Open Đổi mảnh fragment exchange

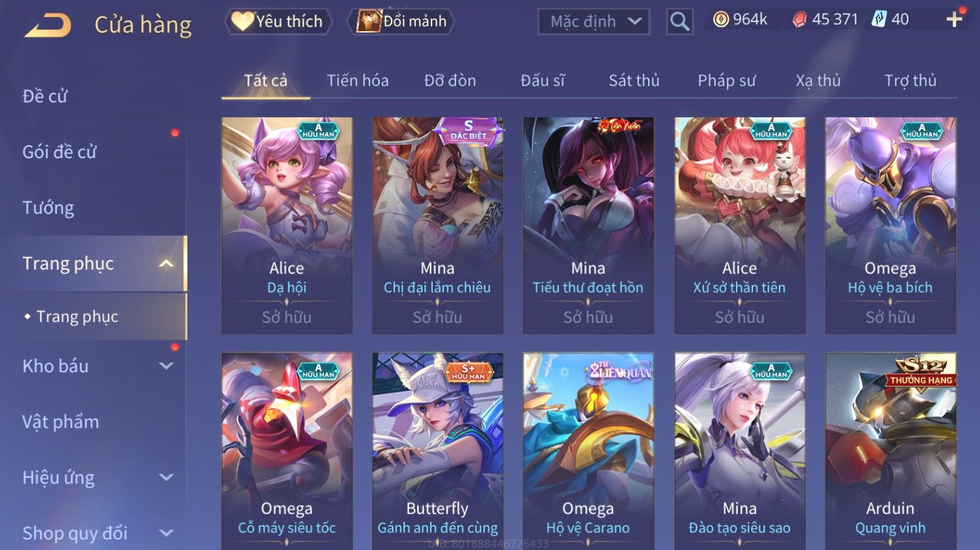tap(401, 21)
